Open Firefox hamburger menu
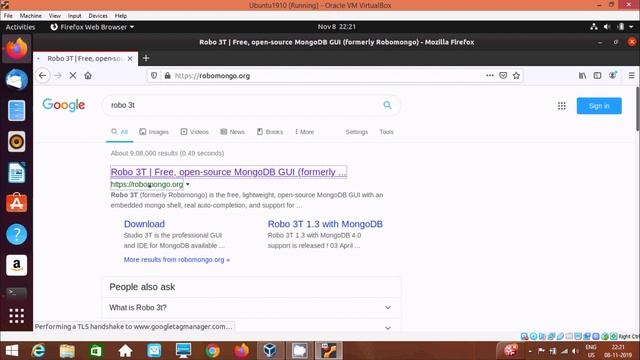Image resolution: width=640 pixels, height=360 pixels. [x=631, y=76]
